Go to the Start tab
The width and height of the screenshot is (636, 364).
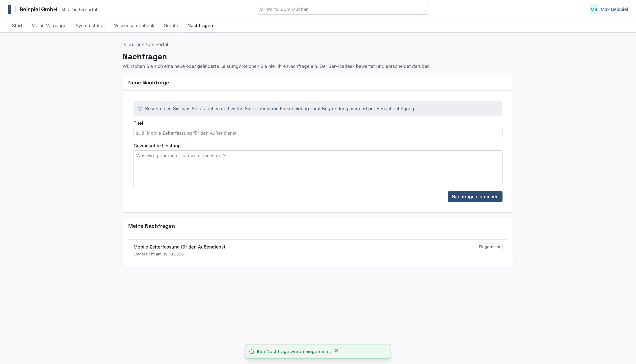[17, 25]
